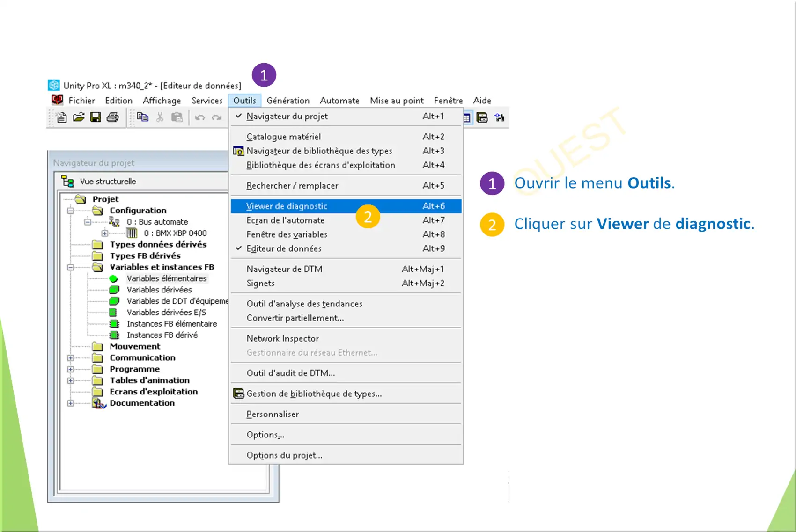
Task: Choose Ecran de l'automate menu entry
Action: pos(346,220)
